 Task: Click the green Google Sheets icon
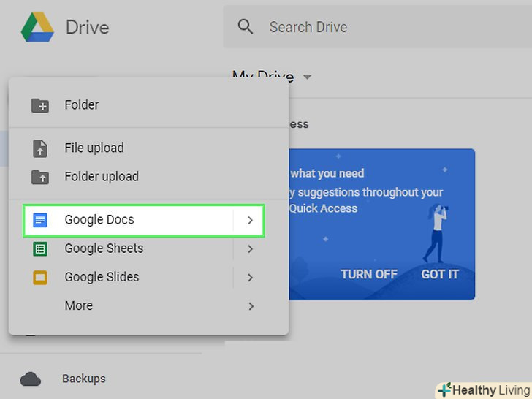40,248
